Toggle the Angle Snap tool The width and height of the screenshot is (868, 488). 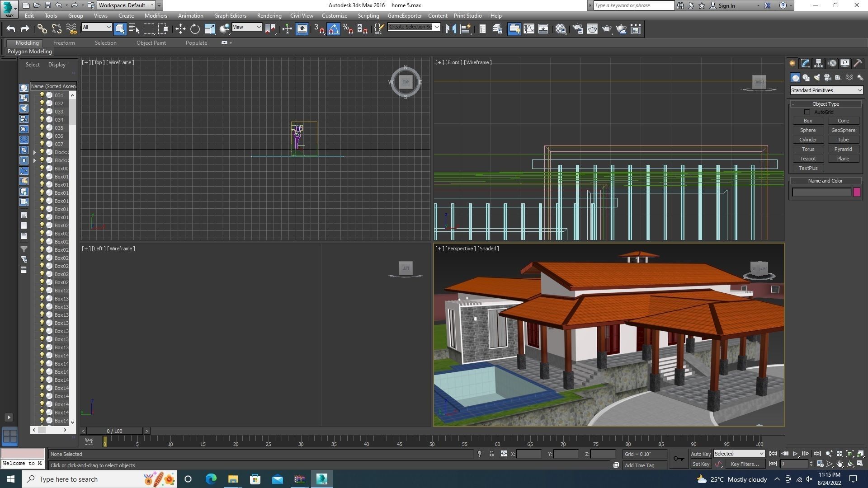pos(333,29)
